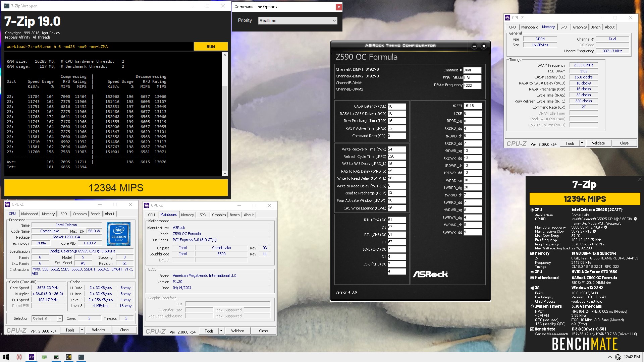Click Close in the CPU-Z CPU window
This screenshot has width=644, height=362.
pos(124,330)
